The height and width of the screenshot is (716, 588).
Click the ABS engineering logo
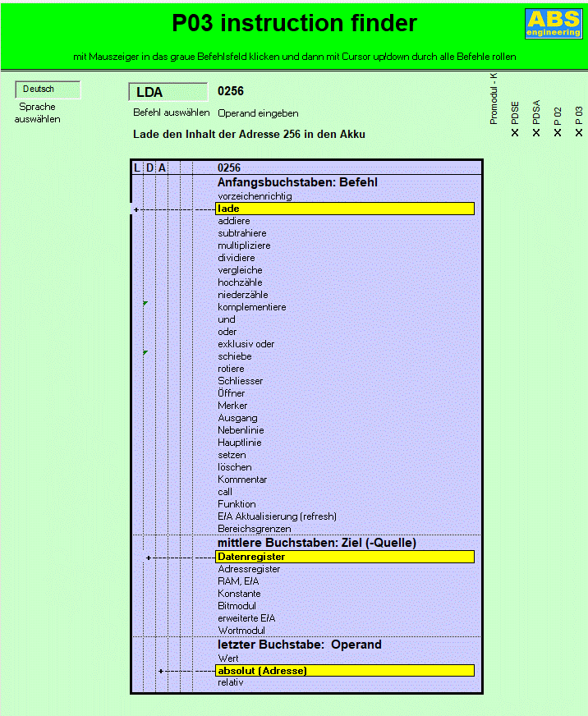(554, 23)
